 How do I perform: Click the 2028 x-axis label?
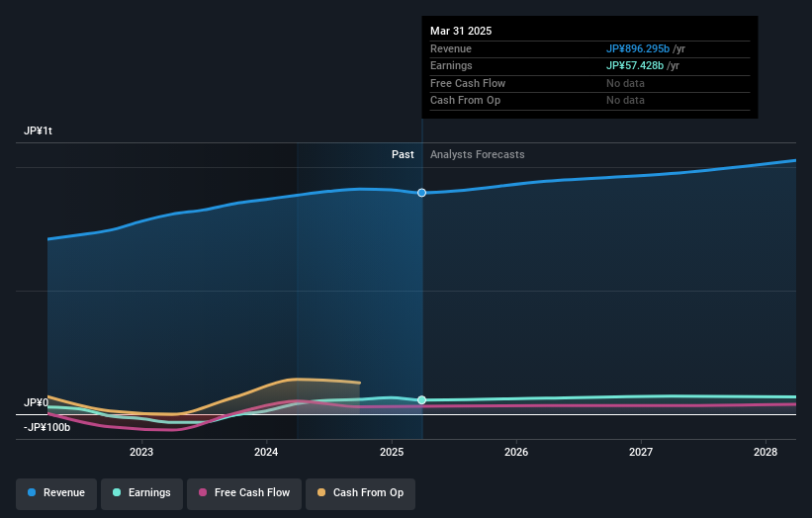click(x=766, y=452)
